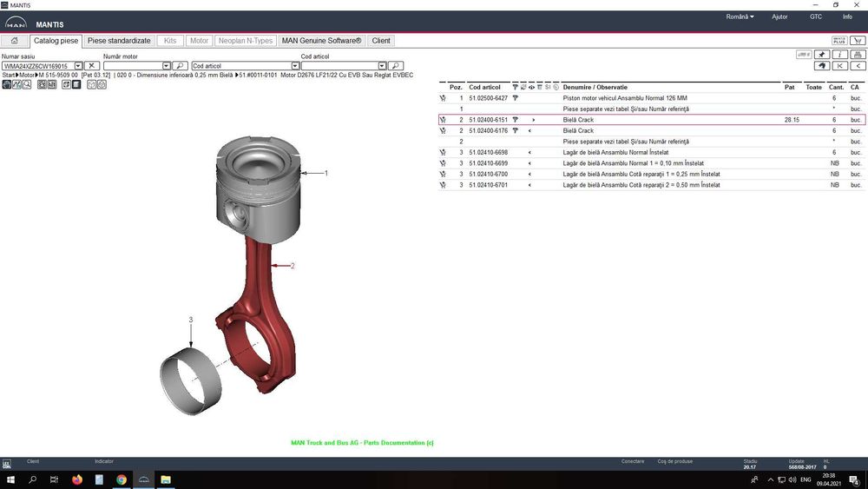Click arrow marker in row 51.02410-6700
868x489 pixels.
(529, 174)
